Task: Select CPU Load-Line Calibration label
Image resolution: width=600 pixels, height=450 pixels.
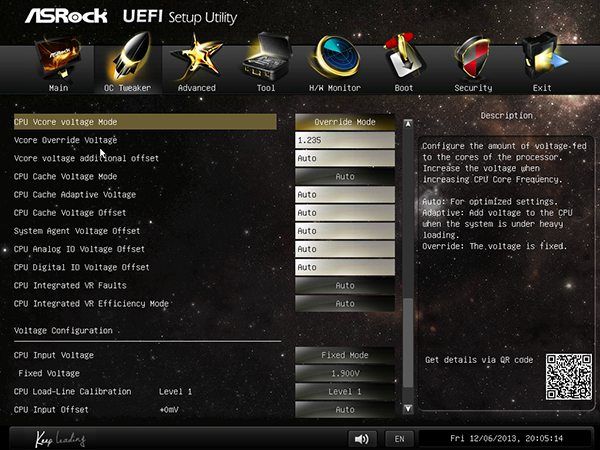Action: tap(72, 391)
